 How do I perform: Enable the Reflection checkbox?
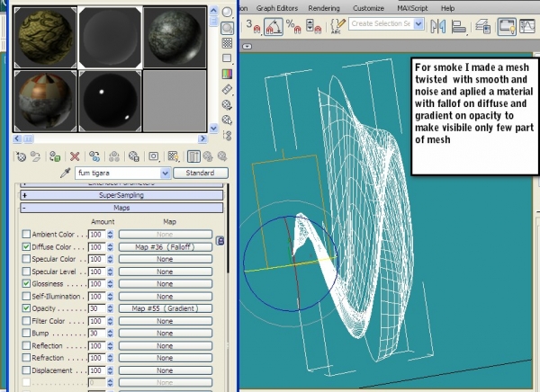pos(26,345)
